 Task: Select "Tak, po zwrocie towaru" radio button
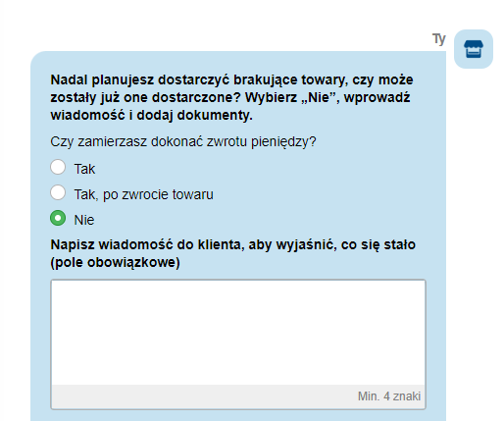[x=58, y=192]
